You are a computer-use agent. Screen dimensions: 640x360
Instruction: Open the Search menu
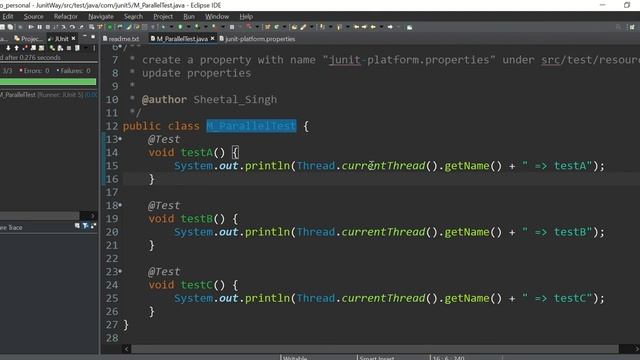pyautogui.click(x=133, y=16)
